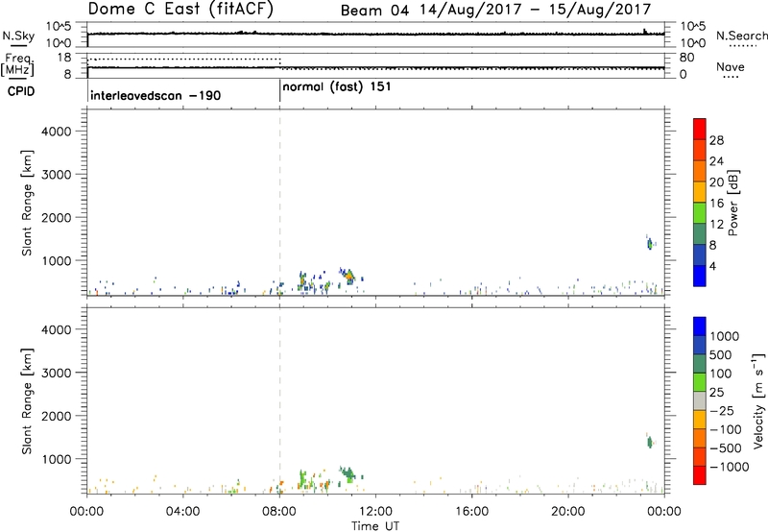Click the '20:00' time axis label
This screenshot has width=768, height=532.
point(567,512)
